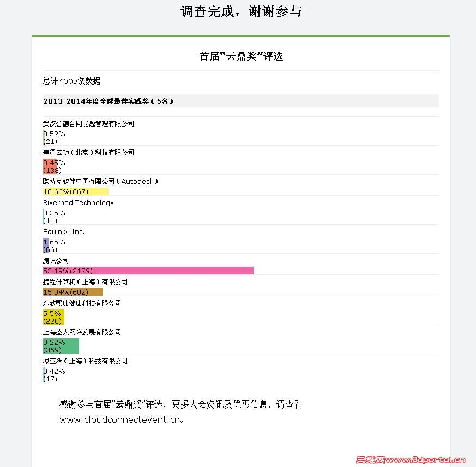This screenshot has height=467, width=476.
Task: Click the purple Equinix 1.65% bar
Action: point(46,246)
